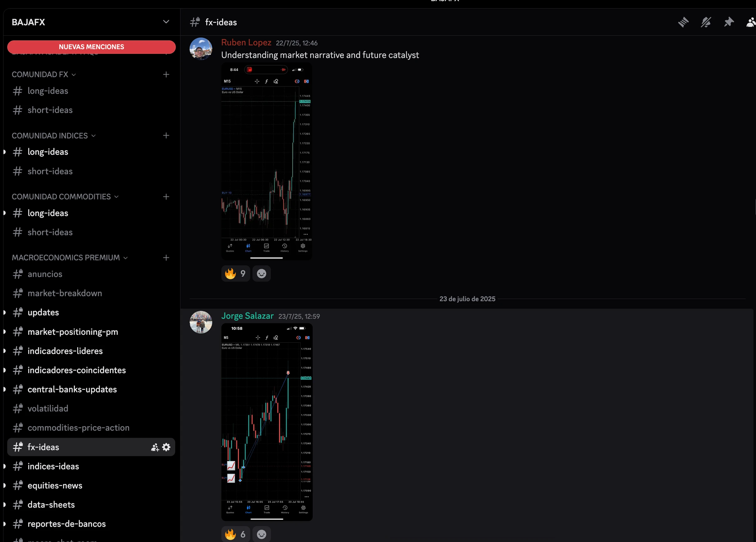
Task: Toggle fire reaction with 6 count
Action: [x=235, y=534]
